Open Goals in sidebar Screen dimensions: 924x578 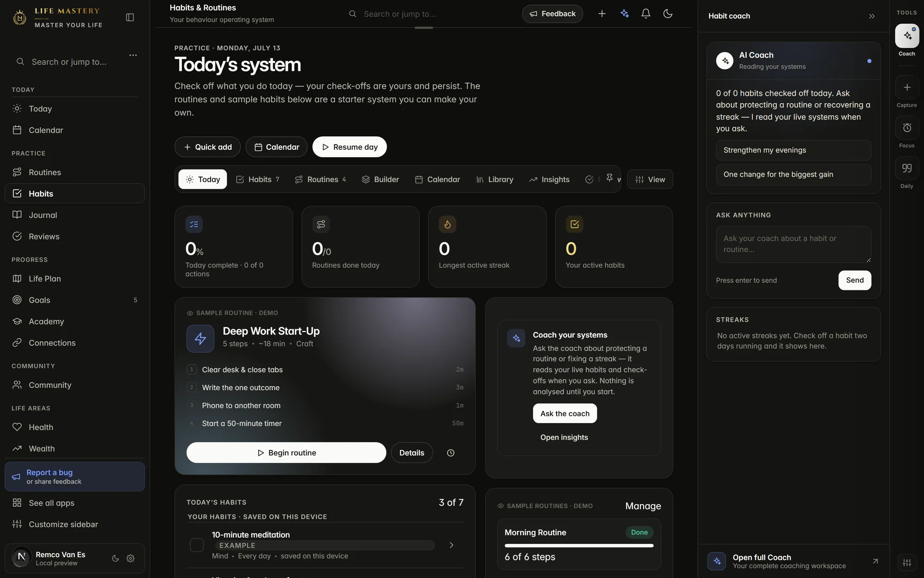[75, 300]
